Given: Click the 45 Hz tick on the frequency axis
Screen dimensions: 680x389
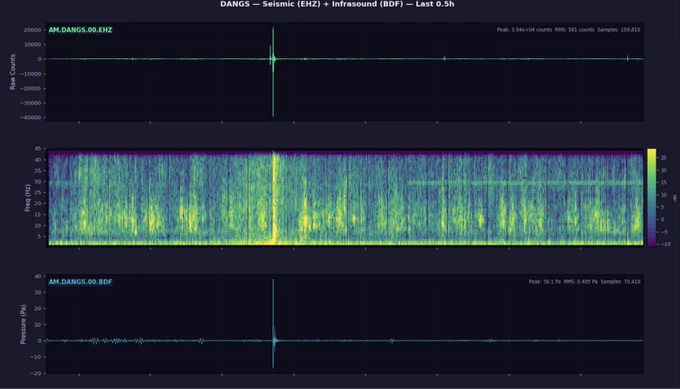Looking at the screenshot, I should pos(38,149).
